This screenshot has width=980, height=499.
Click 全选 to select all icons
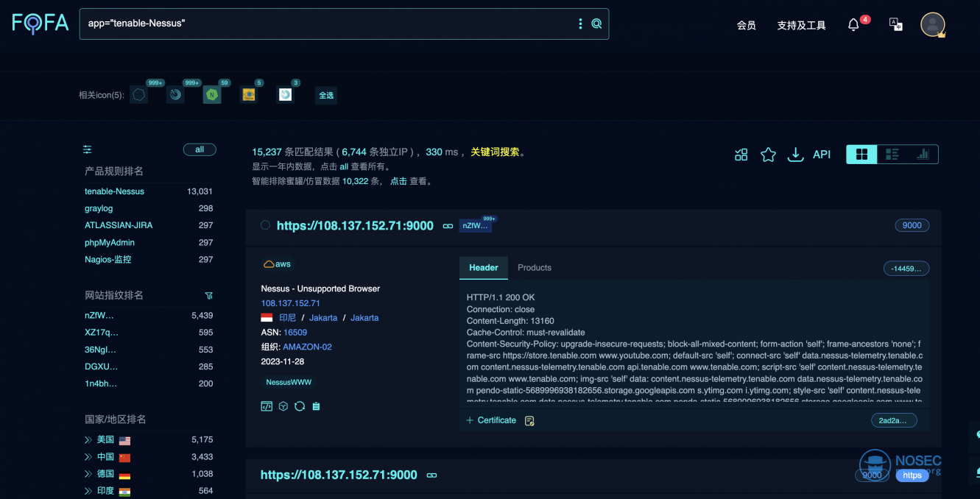coord(325,95)
